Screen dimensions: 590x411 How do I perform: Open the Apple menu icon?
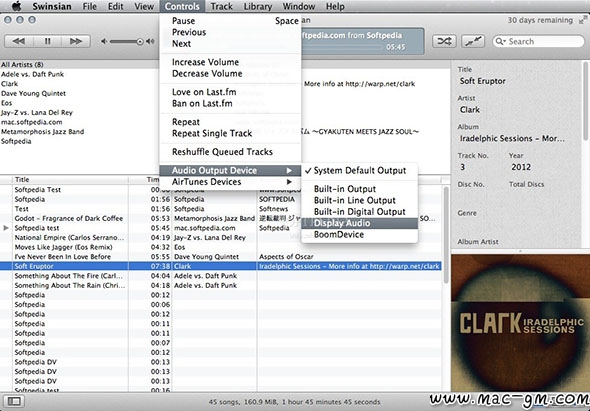point(16,6)
